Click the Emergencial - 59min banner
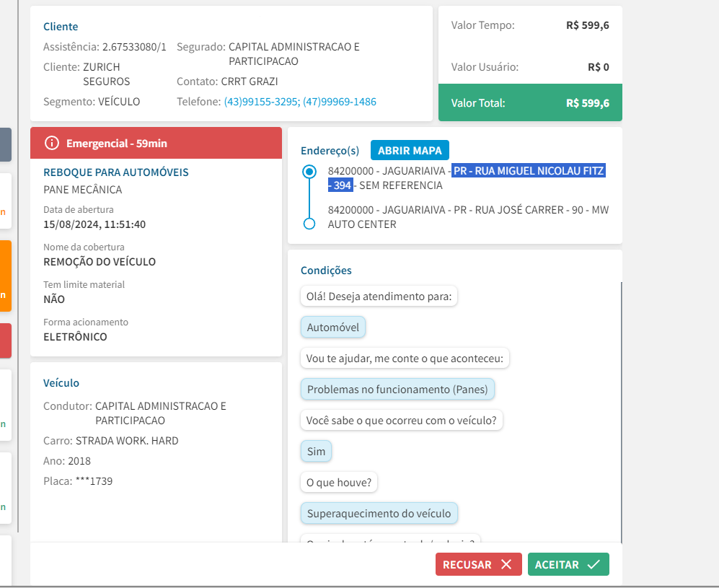 coord(156,143)
